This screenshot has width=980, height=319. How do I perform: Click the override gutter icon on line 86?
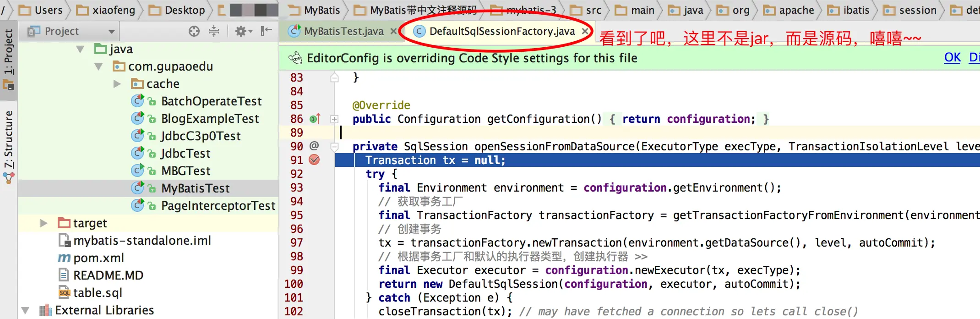tap(315, 119)
